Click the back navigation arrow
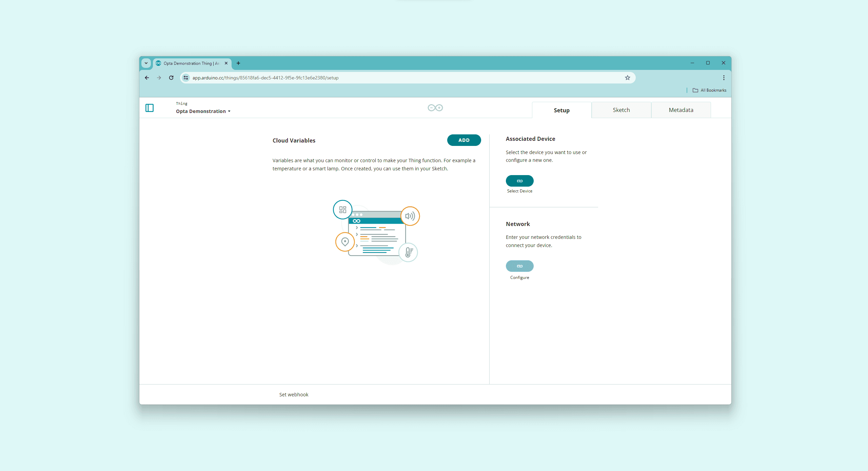868x471 pixels. point(147,77)
